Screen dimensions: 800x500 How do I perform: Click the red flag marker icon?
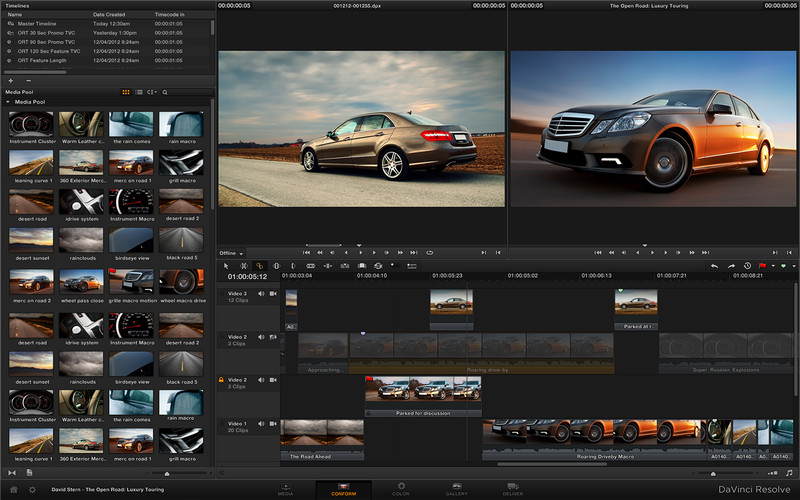pyautogui.click(x=762, y=266)
